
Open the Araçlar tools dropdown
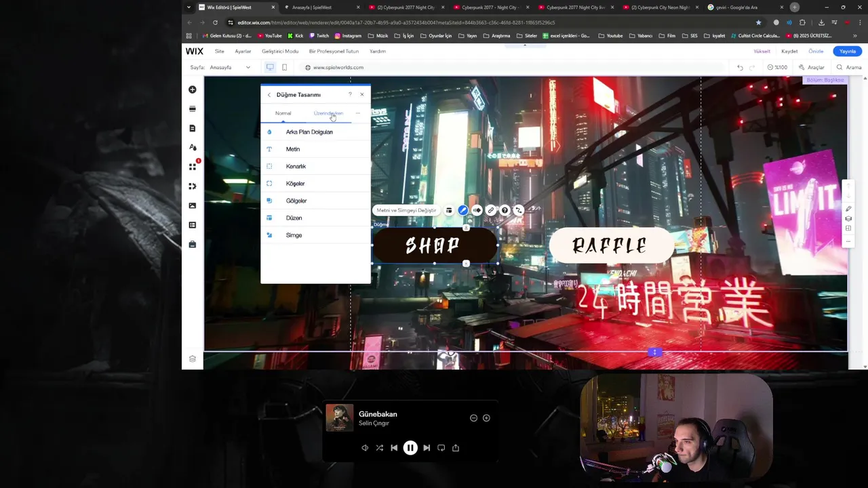[812, 67]
